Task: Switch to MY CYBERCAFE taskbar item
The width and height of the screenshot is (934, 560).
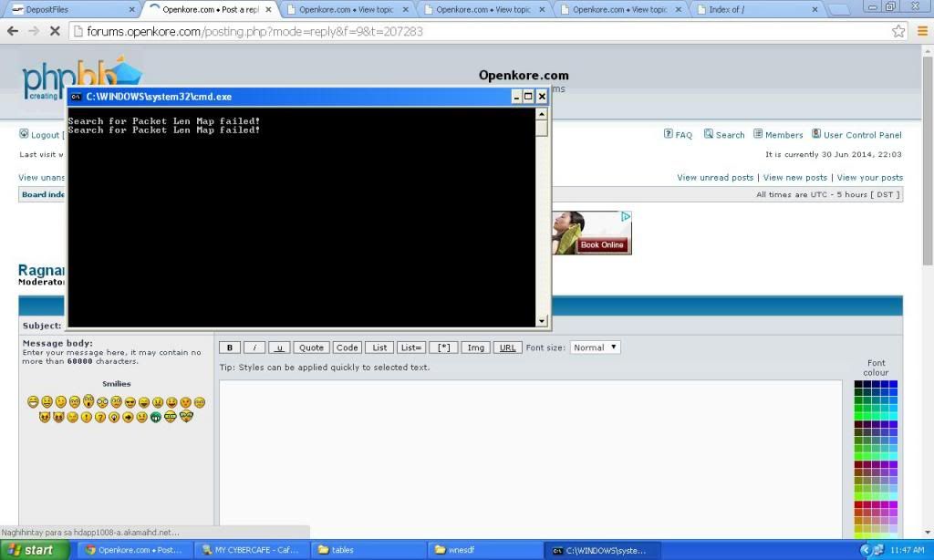Action: tap(251, 550)
